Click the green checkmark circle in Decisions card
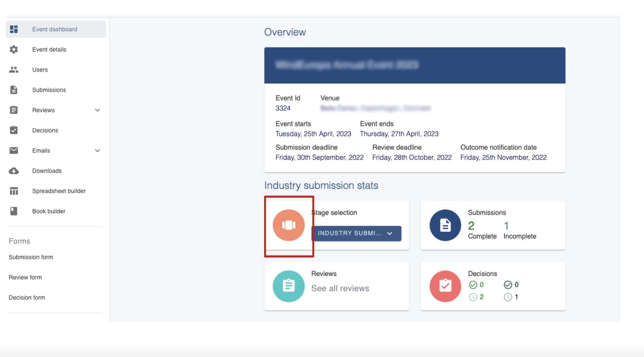Screen dimensions: 644x357 coord(473,285)
